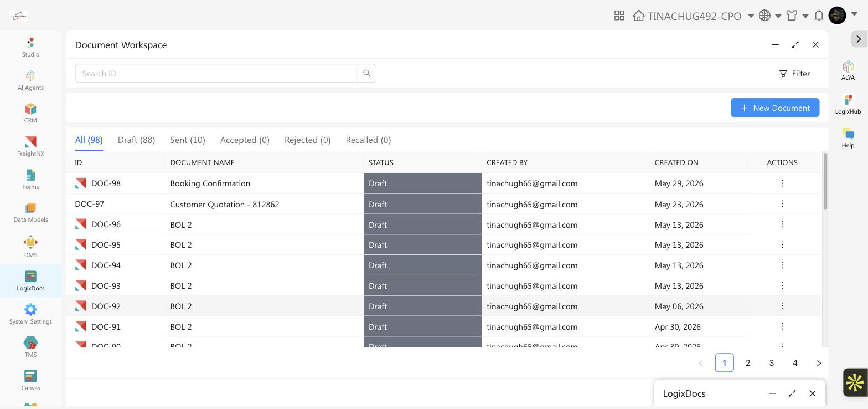The image size is (868, 409).
Task: Click the search magnifier button
Action: [367, 73]
